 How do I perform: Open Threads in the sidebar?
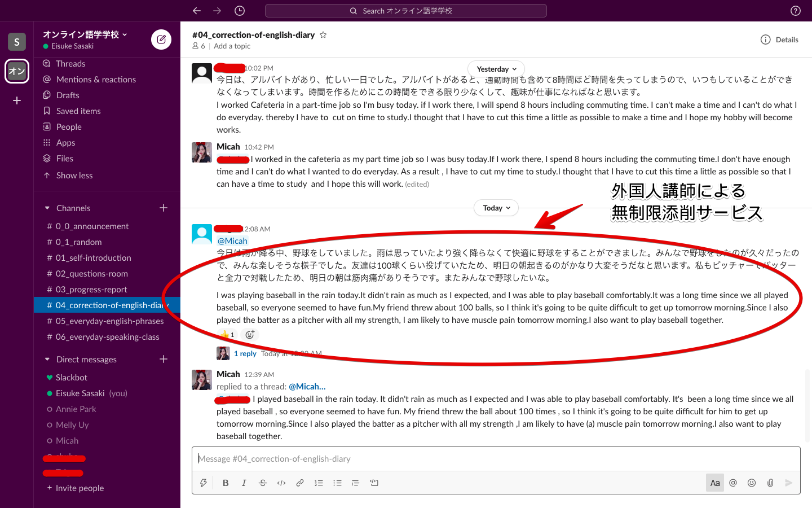pyautogui.click(x=70, y=64)
